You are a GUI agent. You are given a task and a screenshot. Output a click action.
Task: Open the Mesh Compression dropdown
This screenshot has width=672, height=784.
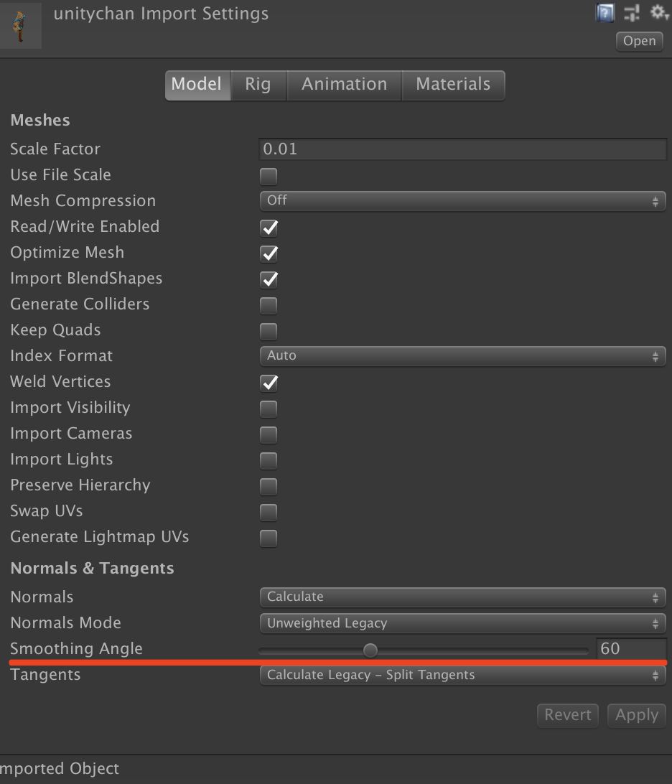pyautogui.click(x=462, y=201)
